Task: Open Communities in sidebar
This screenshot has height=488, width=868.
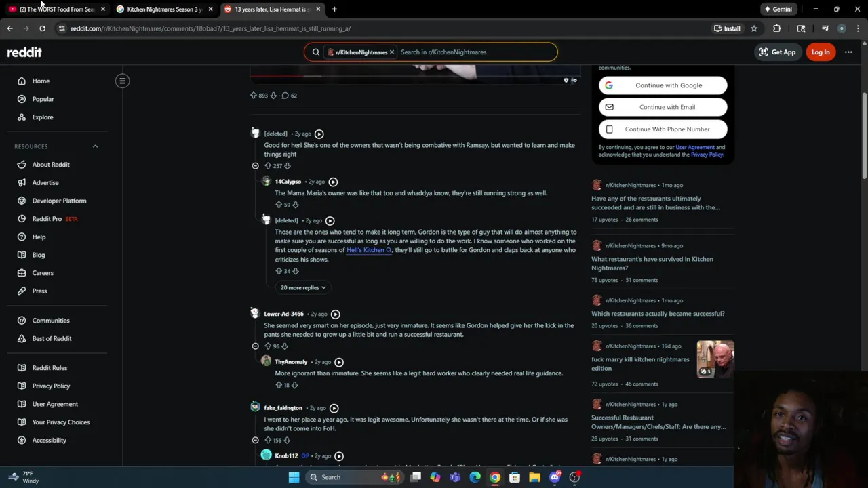Action: point(51,321)
